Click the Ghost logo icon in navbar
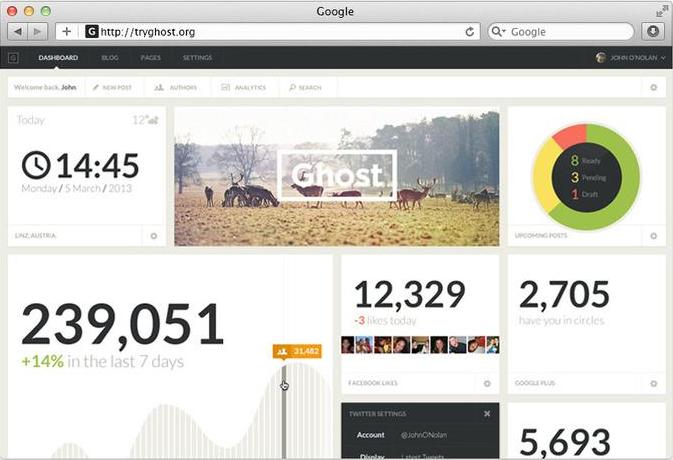The height and width of the screenshot is (460, 673). point(14,58)
